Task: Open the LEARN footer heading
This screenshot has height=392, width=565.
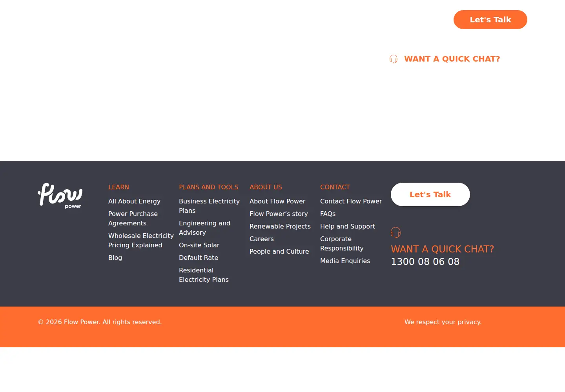Action: tap(118, 187)
